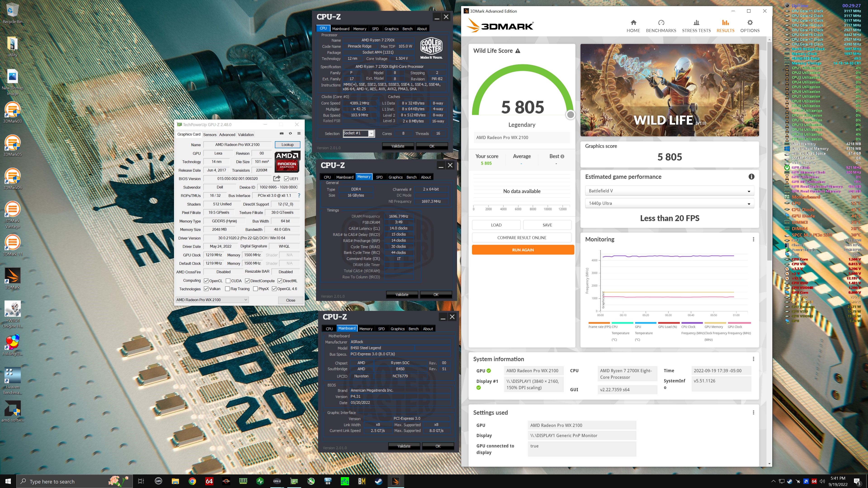
Task: Toggle the OpenCL checkbox in GPU-Z
Action: point(206,281)
